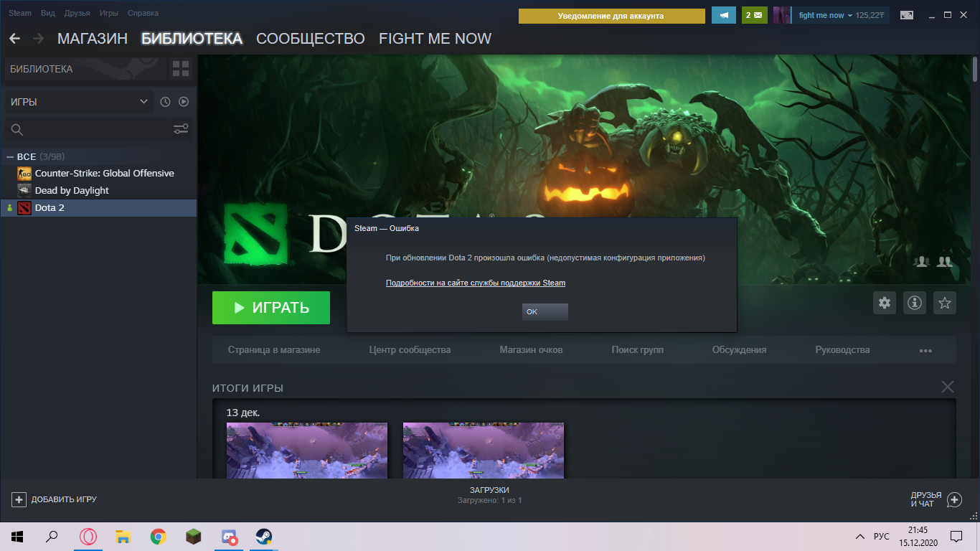This screenshot has height=551, width=980.
Task: Add Dota 2 to favorites star
Action: click(945, 303)
